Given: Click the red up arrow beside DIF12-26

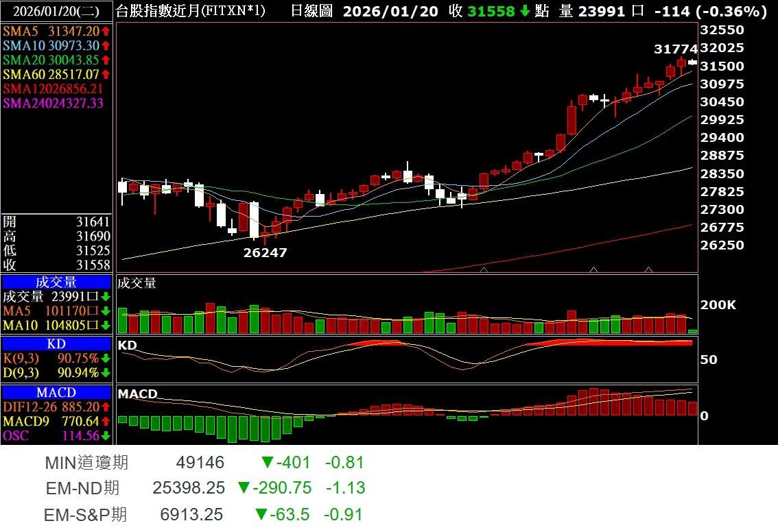Looking at the screenshot, I should (106, 407).
